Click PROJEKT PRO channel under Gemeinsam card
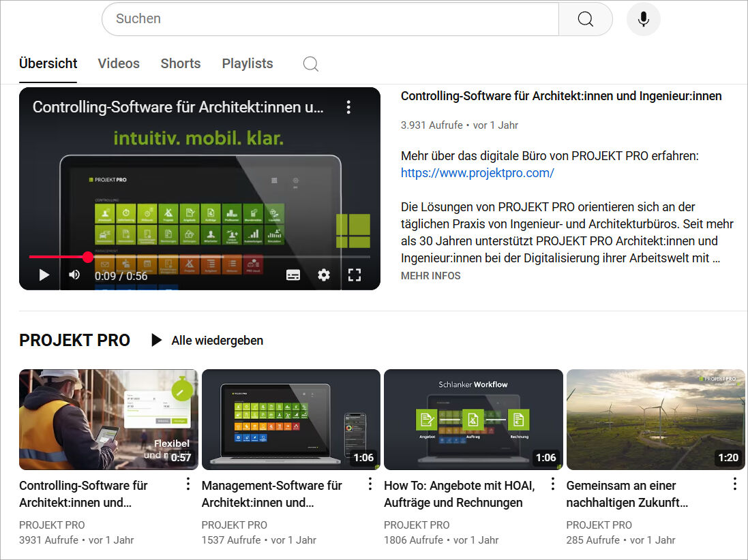748x560 pixels. [599, 525]
